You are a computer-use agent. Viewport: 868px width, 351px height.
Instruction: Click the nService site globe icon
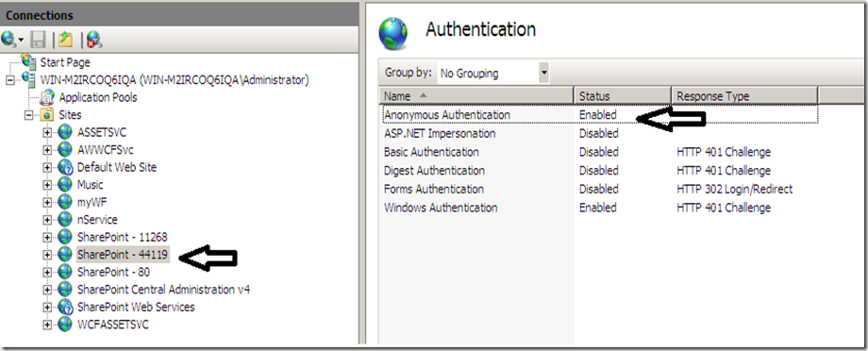point(65,220)
